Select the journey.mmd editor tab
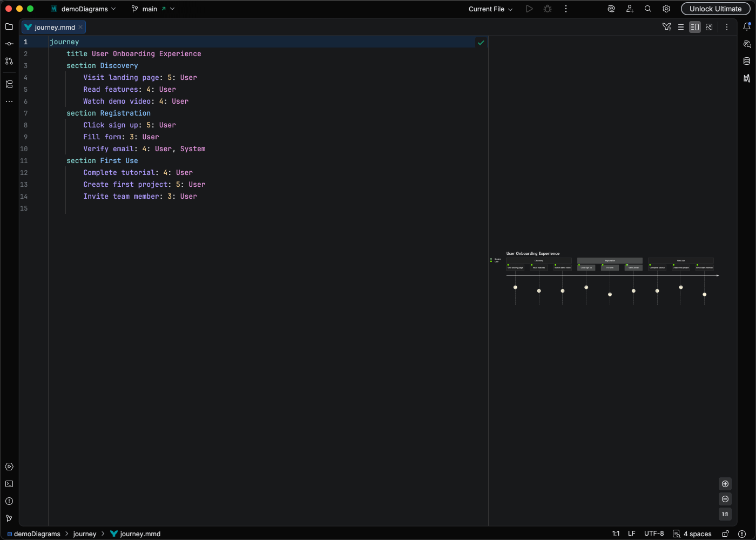Image resolution: width=756 pixels, height=540 pixels. pos(54,27)
